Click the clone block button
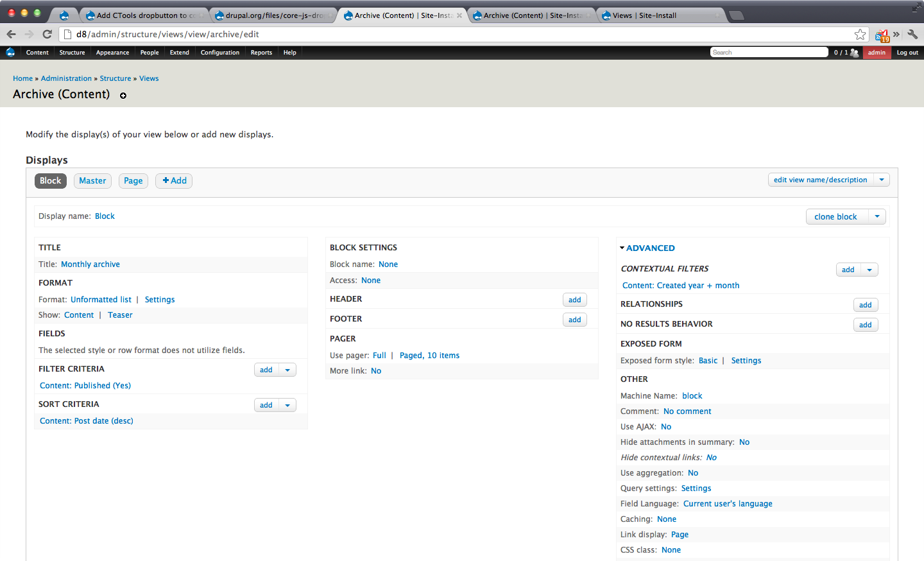 tap(835, 216)
